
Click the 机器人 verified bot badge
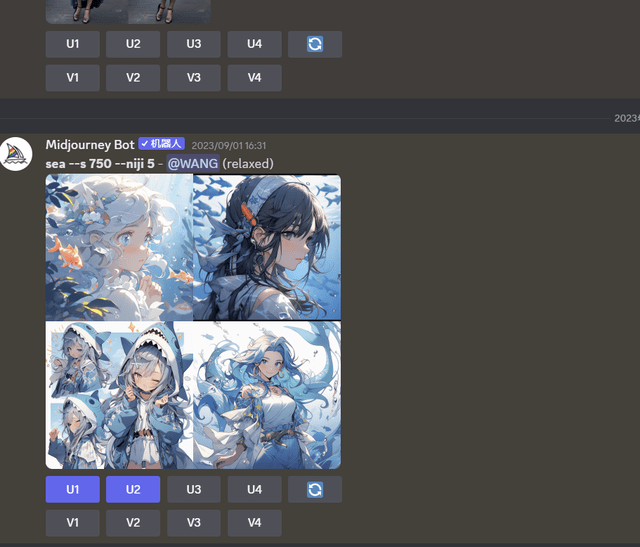pyautogui.click(x=162, y=144)
